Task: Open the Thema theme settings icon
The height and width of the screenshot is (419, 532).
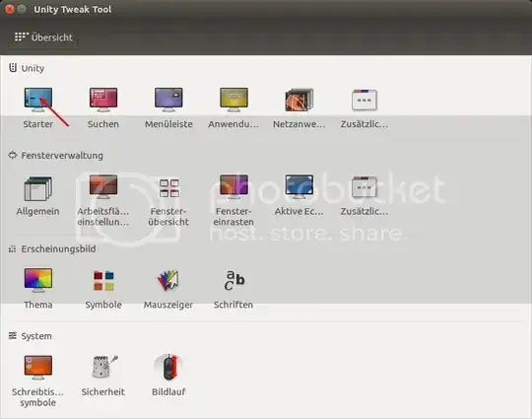Action: [38, 280]
